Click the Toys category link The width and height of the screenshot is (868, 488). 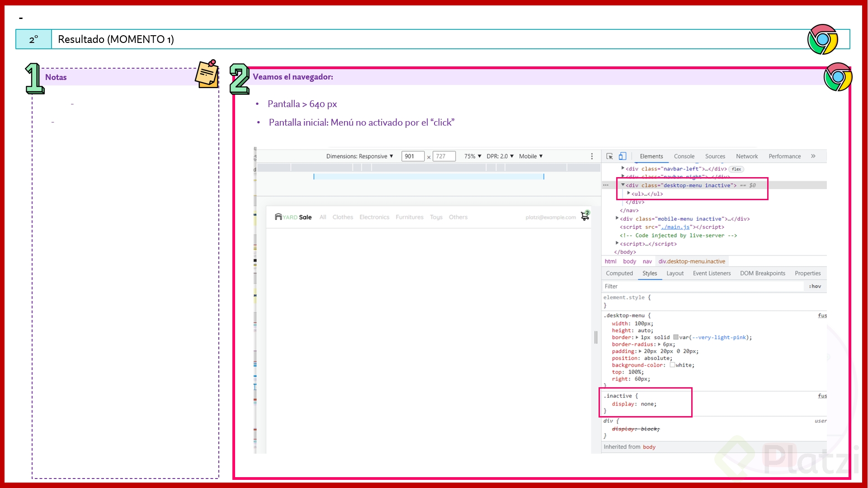click(436, 217)
